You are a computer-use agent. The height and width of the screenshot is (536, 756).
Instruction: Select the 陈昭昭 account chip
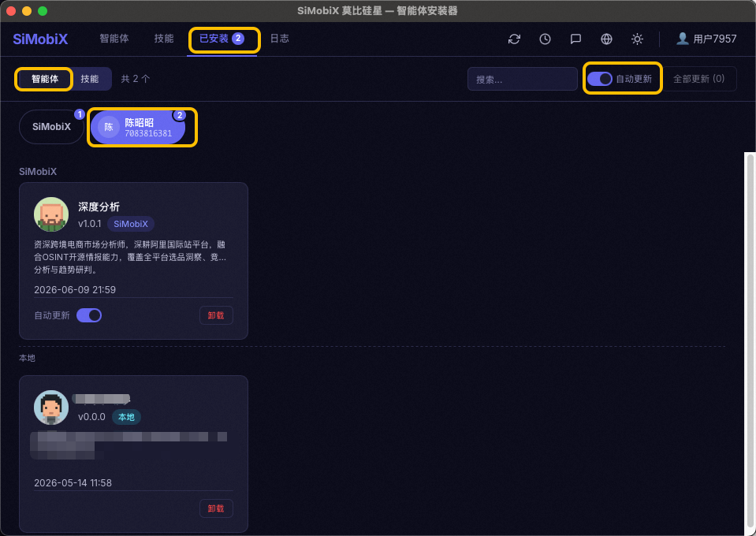(138, 127)
